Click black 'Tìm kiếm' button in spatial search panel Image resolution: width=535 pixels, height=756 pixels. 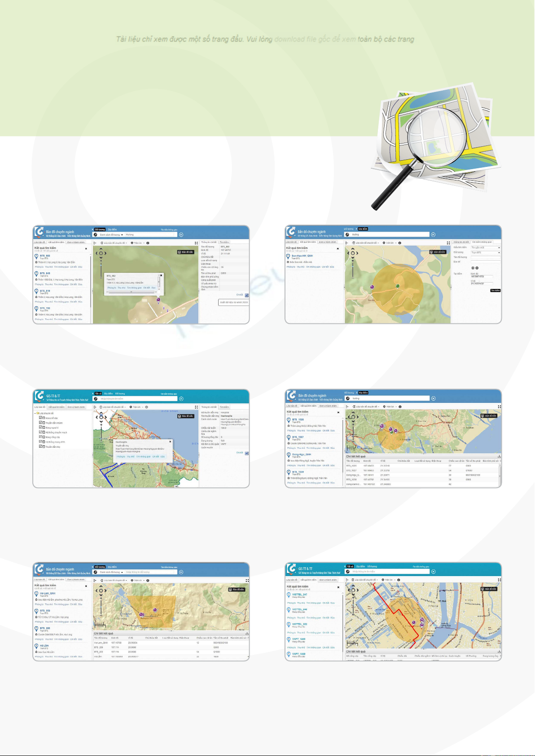click(x=496, y=290)
